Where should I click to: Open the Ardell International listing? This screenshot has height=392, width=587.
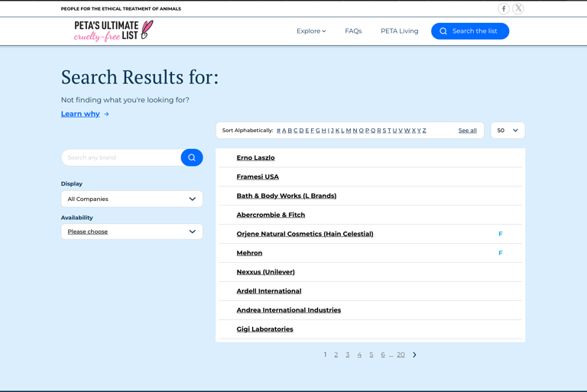pyautogui.click(x=269, y=291)
